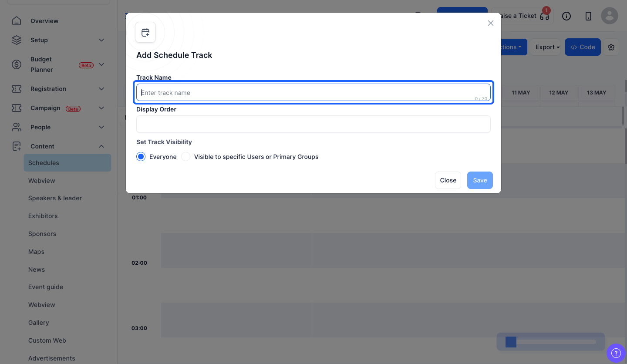Open the Overview home icon in the sidebar

(17, 21)
